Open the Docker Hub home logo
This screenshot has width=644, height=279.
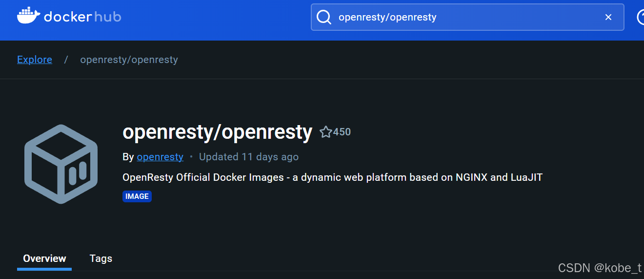coord(69,16)
